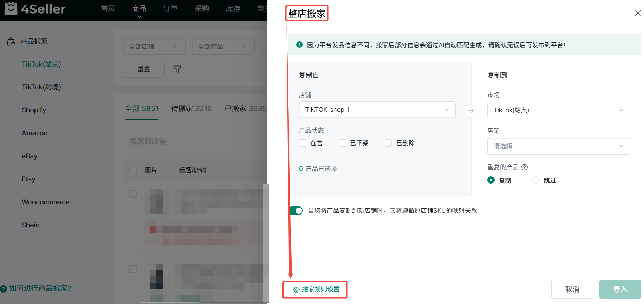Select TikTok(站点) in the sidebar
The height and width of the screenshot is (304, 644).
coord(41,64)
